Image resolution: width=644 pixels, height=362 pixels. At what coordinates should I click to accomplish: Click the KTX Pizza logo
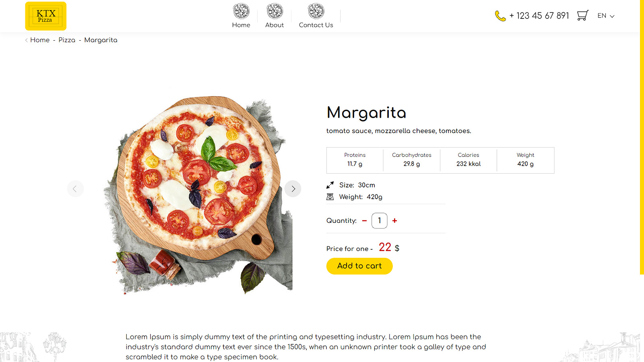click(45, 16)
